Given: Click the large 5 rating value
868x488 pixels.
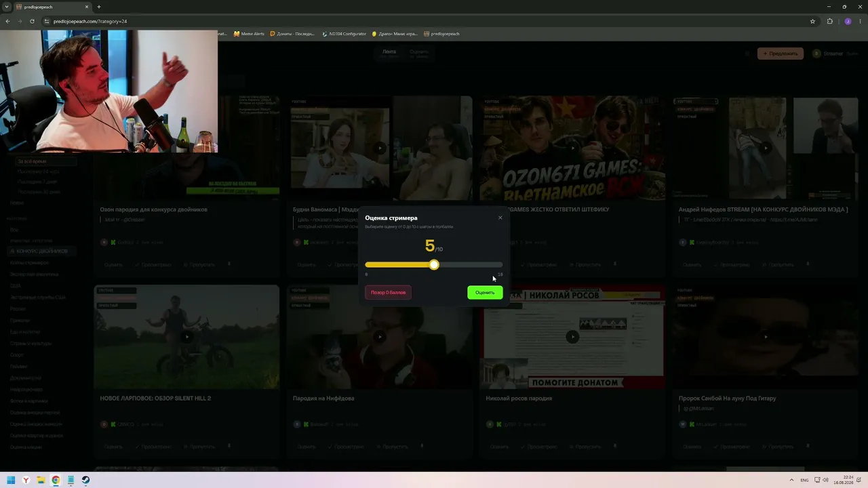Looking at the screenshot, I should [x=429, y=246].
